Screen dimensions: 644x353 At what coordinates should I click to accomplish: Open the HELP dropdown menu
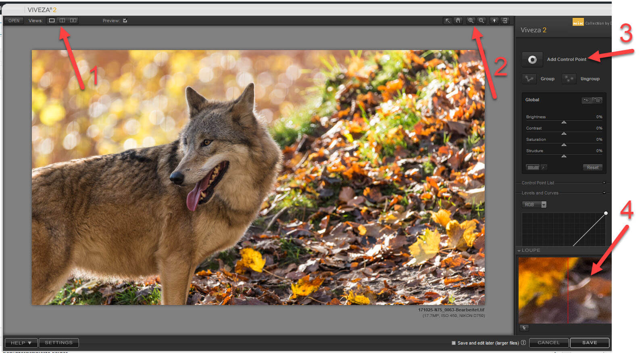tap(21, 343)
